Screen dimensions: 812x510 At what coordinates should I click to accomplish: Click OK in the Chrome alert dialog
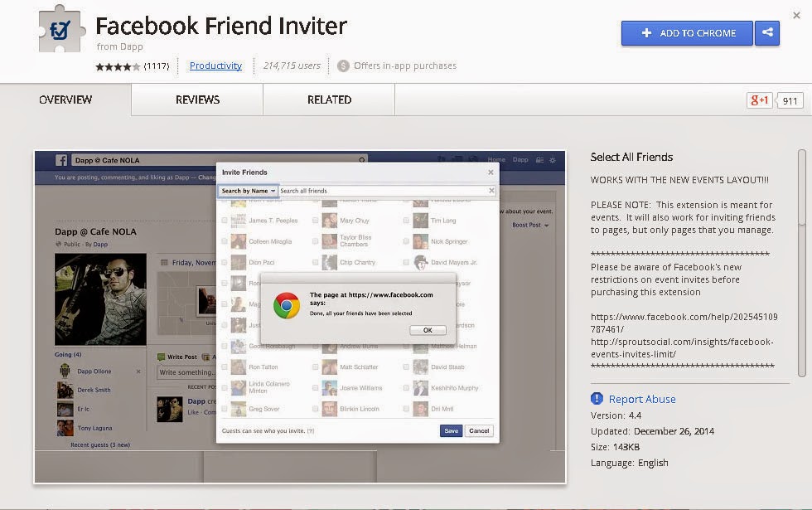[428, 330]
